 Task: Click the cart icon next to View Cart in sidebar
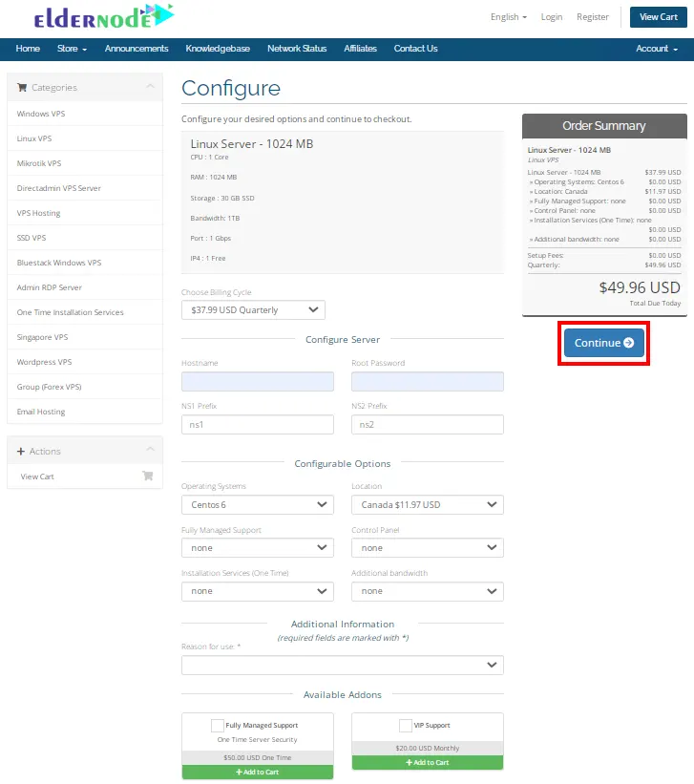(148, 476)
